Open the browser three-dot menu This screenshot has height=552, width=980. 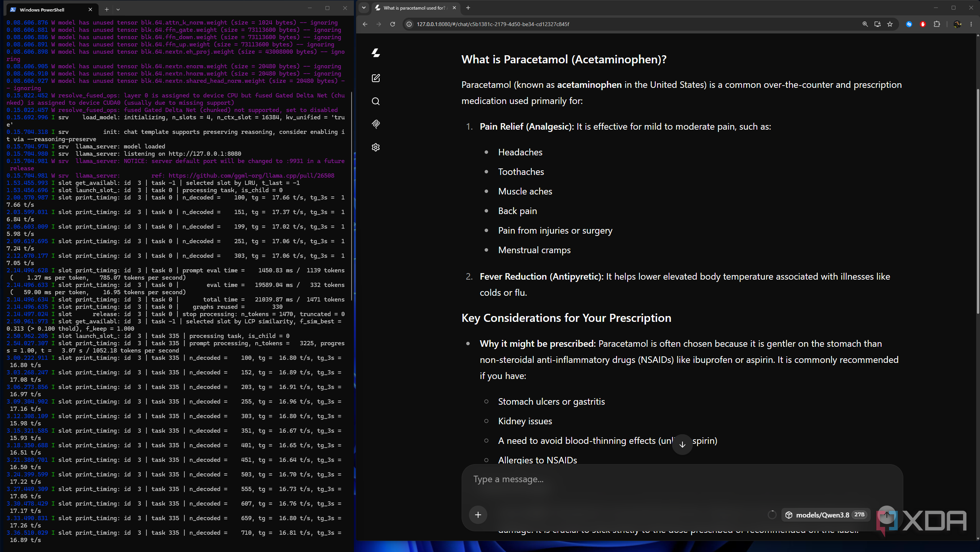[971, 24]
